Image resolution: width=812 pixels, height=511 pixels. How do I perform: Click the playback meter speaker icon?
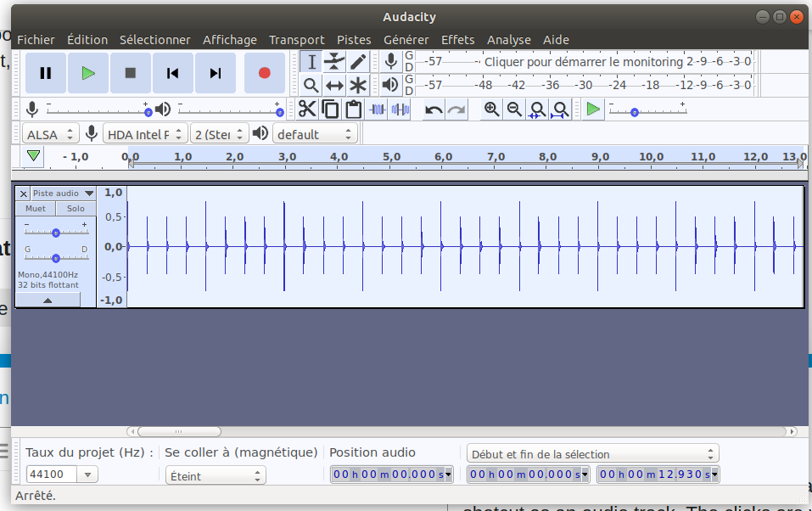(x=391, y=85)
